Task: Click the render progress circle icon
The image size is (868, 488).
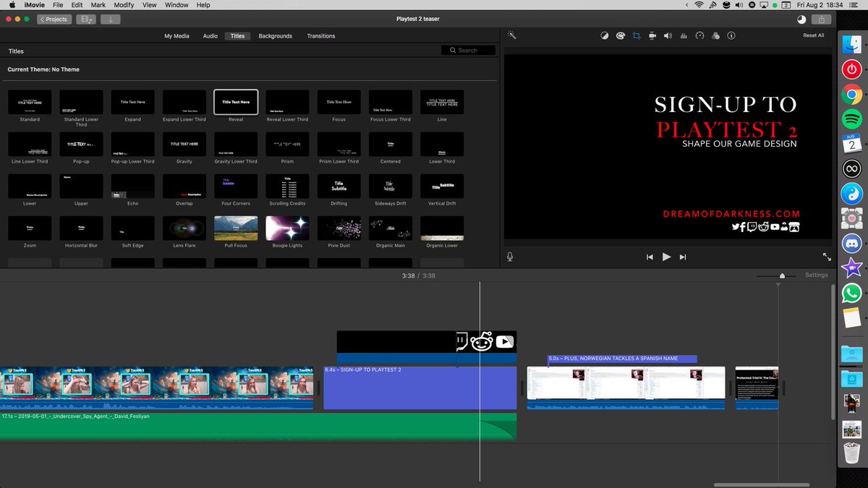Action: (x=801, y=20)
